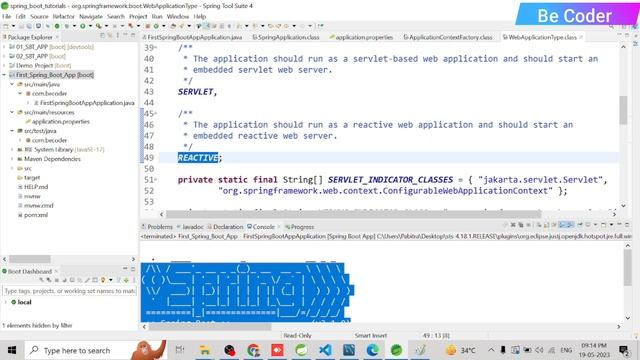640x360 pixels.
Task: Collapse the src/main/resources folder
Action: click(12, 112)
